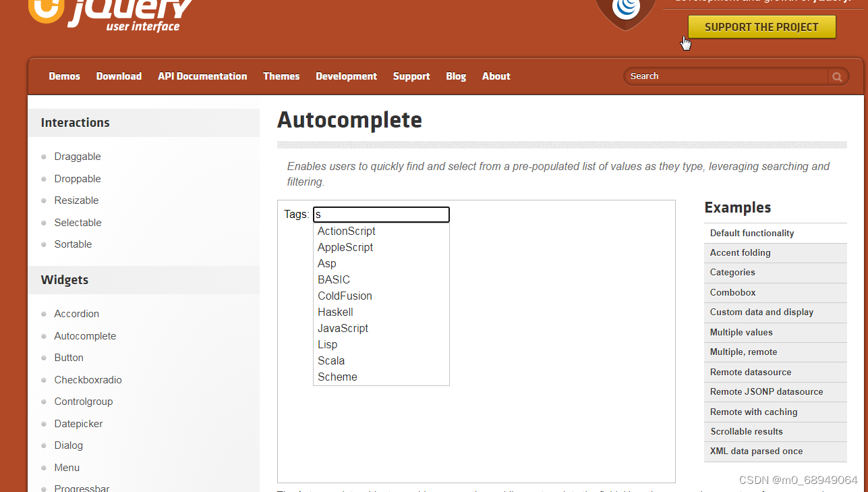Image resolution: width=868 pixels, height=492 pixels.
Task: Click the jQuery shield emblem
Action: point(625,10)
